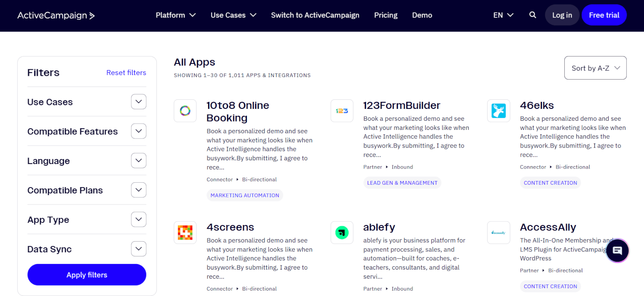Click the Free trial button
The height and width of the screenshot is (296, 644).
[x=604, y=14]
